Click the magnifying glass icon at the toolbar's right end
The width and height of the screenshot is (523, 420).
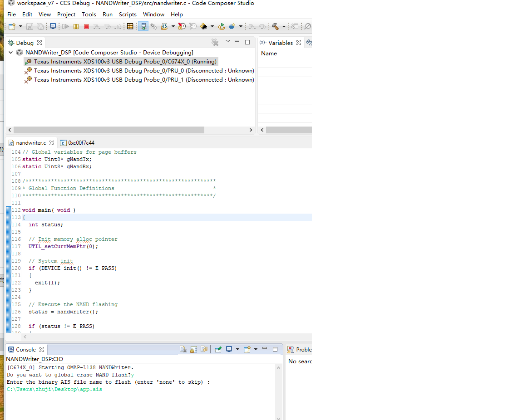point(307,26)
